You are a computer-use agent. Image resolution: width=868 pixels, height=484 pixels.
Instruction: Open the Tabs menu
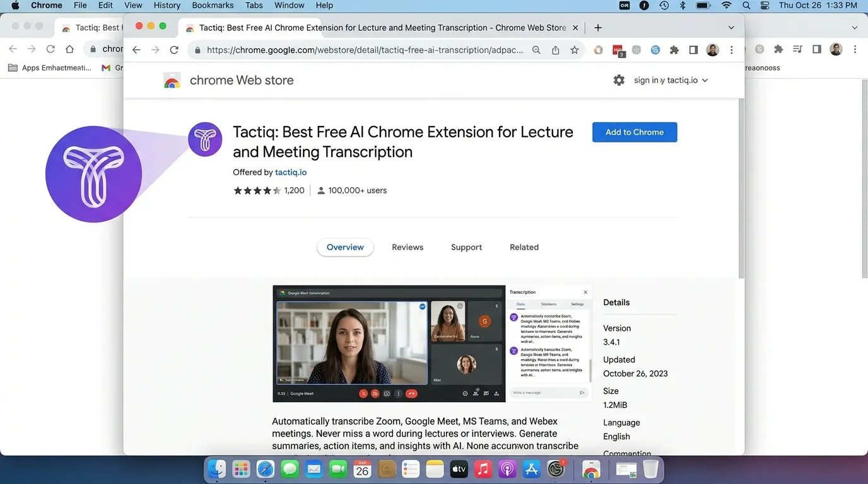[x=254, y=5]
